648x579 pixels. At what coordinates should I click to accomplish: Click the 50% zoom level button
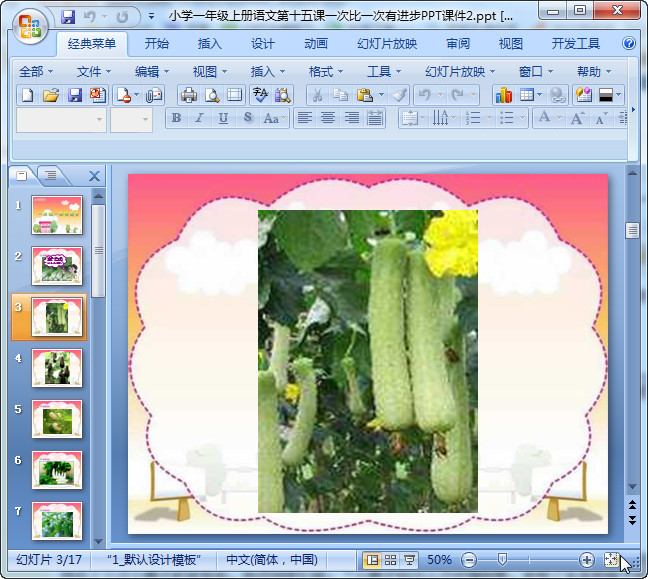[x=439, y=560]
